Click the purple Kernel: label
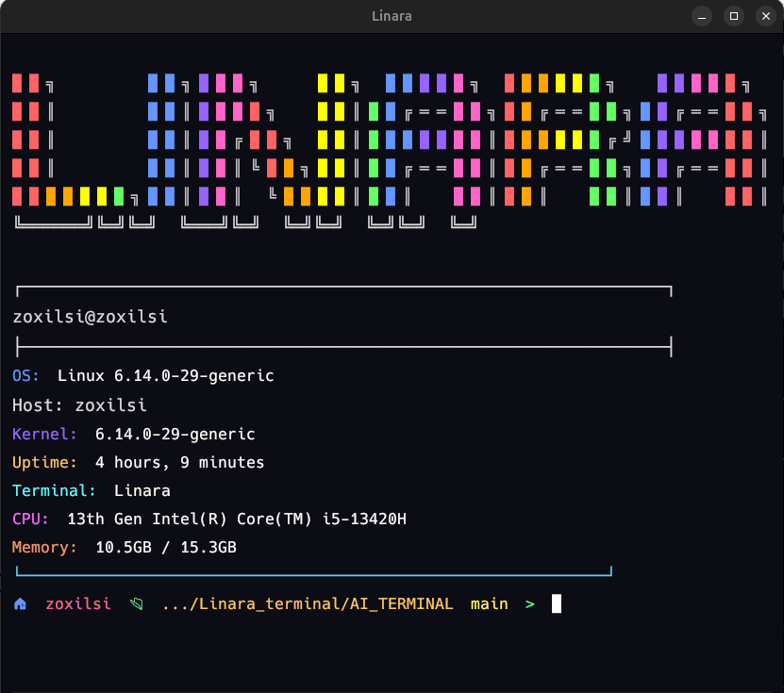 pyautogui.click(x=44, y=435)
